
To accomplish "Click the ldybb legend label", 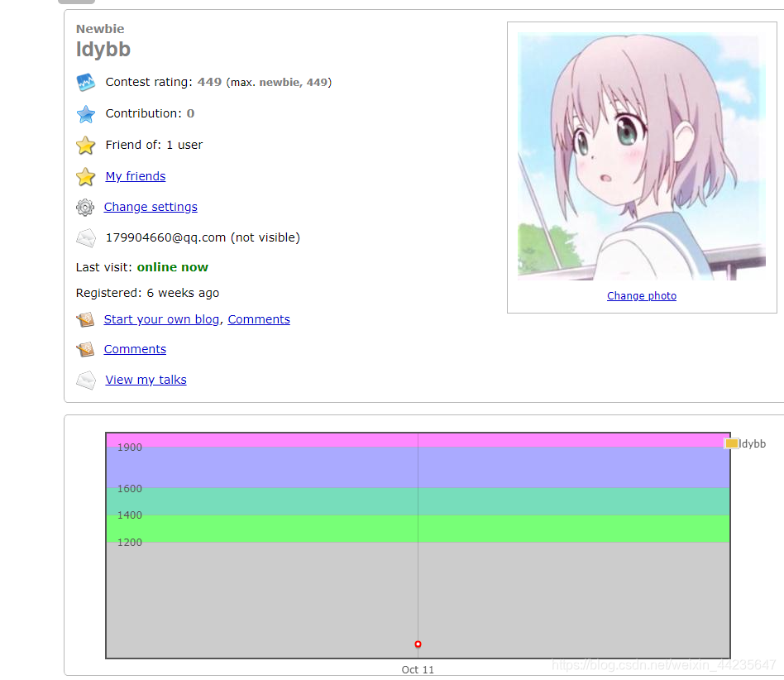I will pyautogui.click(x=752, y=444).
